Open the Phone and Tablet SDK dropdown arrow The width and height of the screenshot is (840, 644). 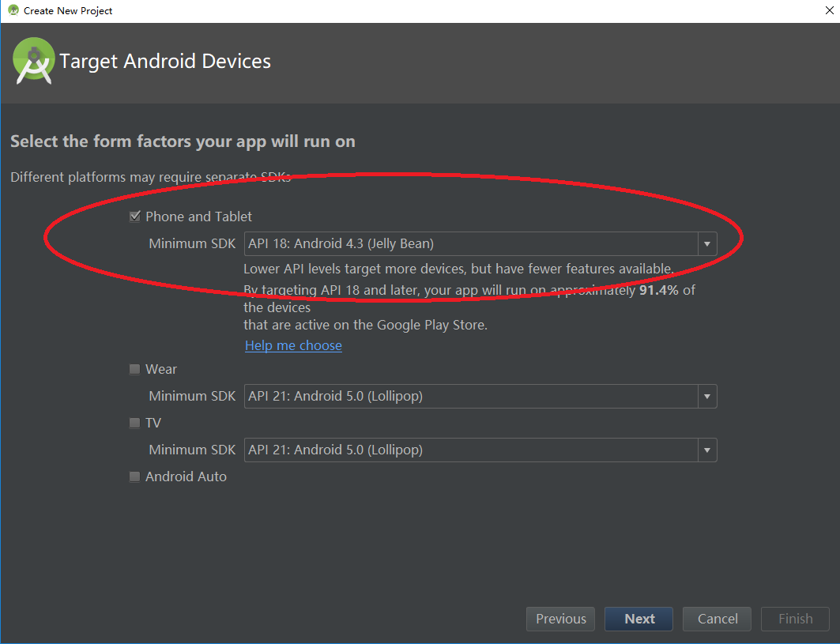pyautogui.click(x=706, y=243)
